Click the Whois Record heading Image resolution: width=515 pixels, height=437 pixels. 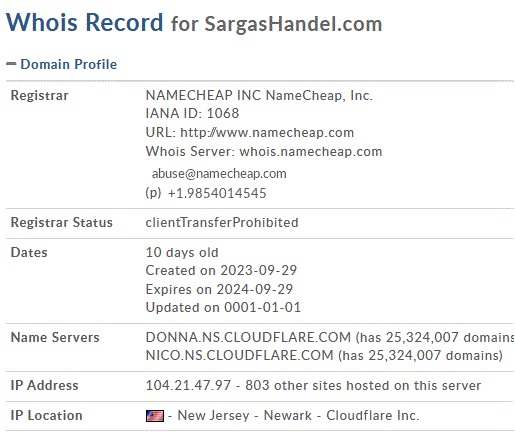click(x=85, y=22)
